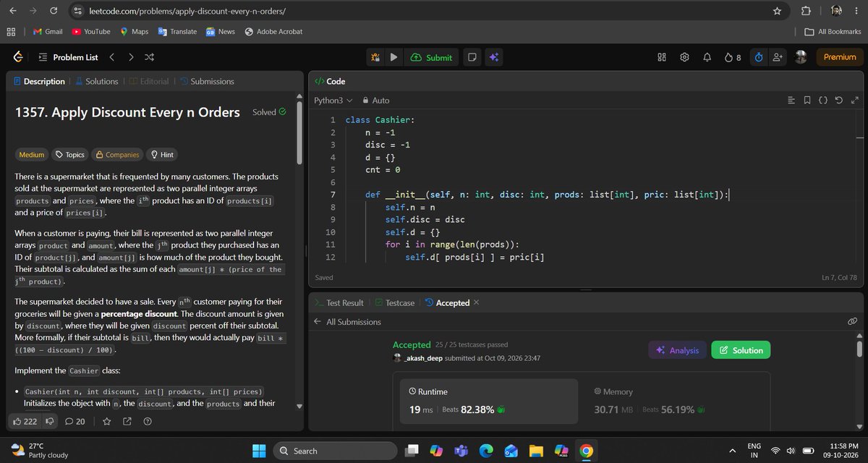Click the Premium button
The image size is (868, 463).
pyautogui.click(x=839, y=57)
